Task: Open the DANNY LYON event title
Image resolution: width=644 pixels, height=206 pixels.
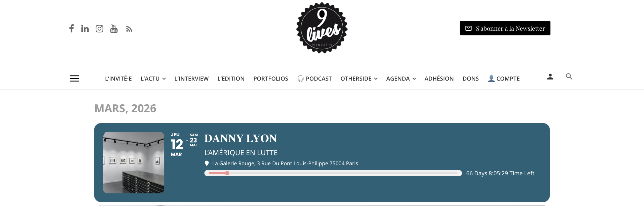Action: pyautogui.click(x=240, y=138)
